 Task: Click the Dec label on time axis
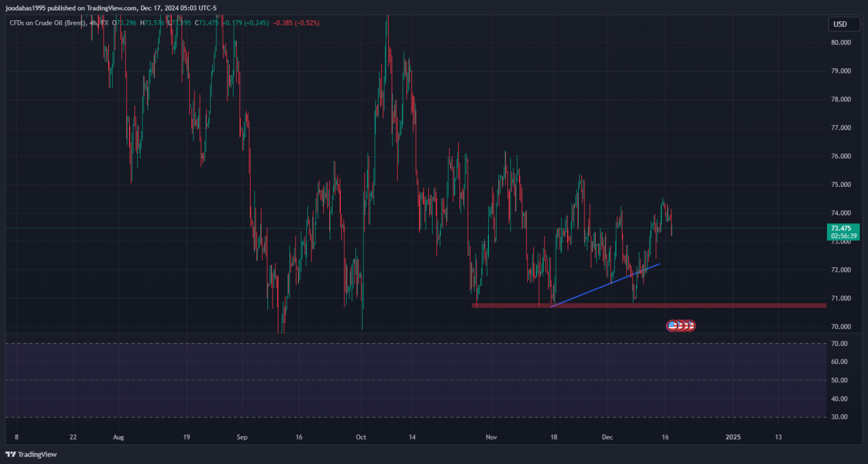(608, 437)
